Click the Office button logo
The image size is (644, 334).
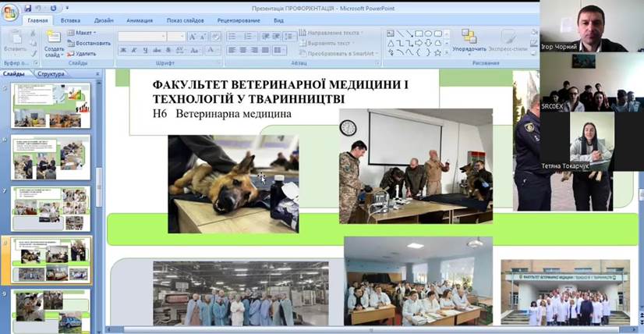point(10,11)
